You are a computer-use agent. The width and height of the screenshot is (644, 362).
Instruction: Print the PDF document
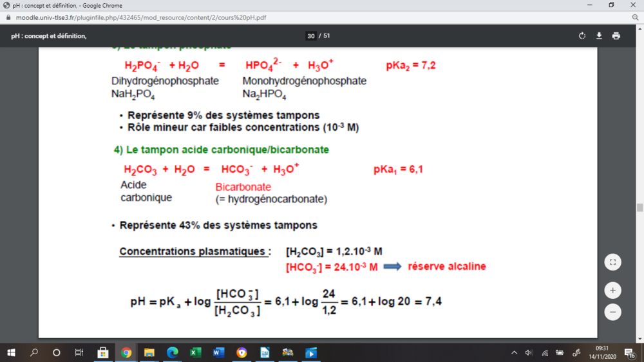(x=616, y=36)
